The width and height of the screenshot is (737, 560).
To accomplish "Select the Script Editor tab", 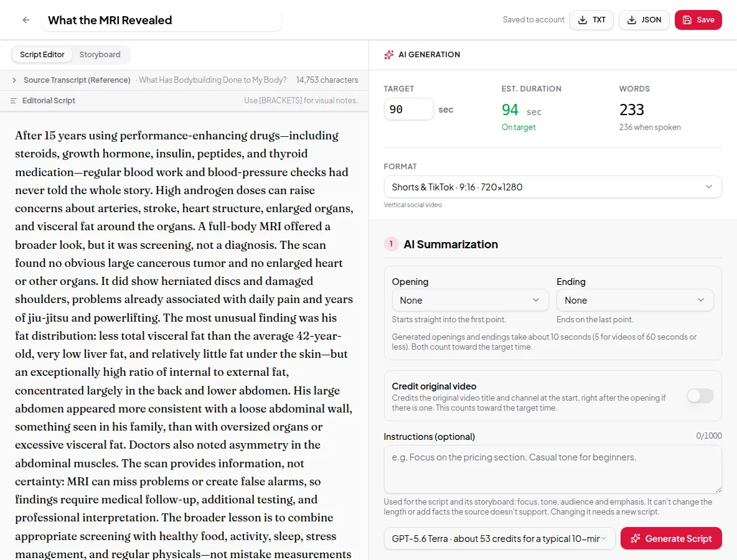I will (x=42, y=55).
